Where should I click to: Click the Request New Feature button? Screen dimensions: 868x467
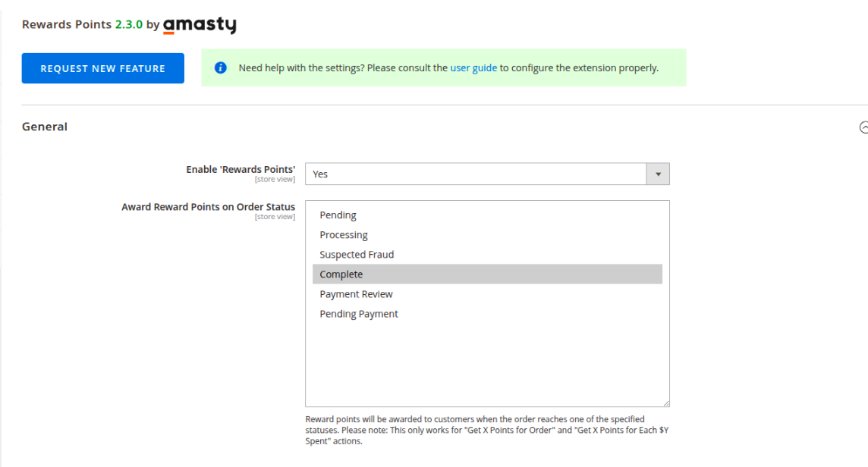[x=103, y=68]
